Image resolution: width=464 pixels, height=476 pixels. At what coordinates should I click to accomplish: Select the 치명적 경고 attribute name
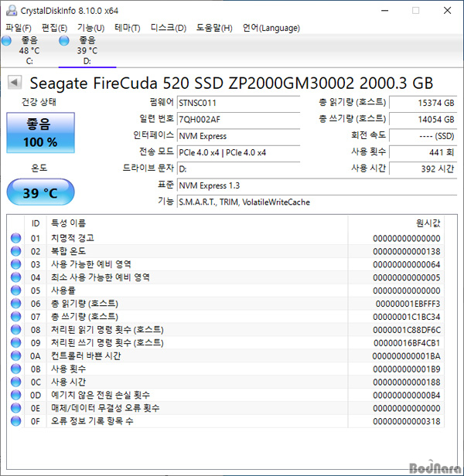pos(73,238)
